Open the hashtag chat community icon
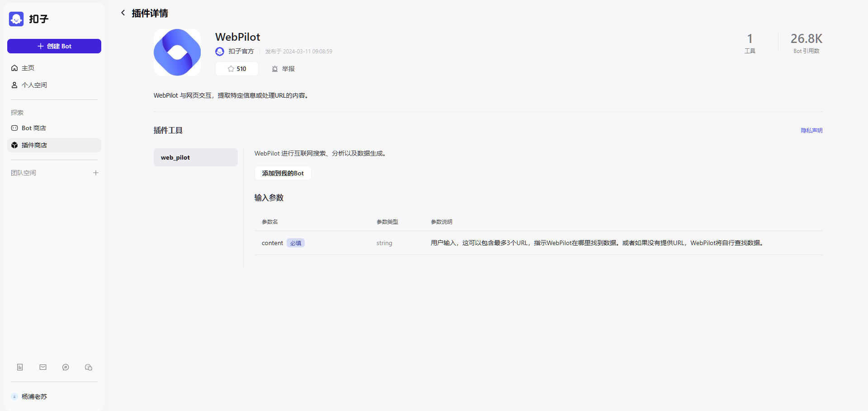 66,367
